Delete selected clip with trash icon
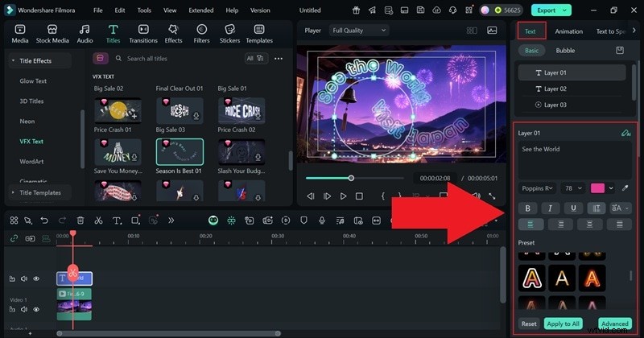The width and height of the screenshot is (644, 338). [80, 221]
